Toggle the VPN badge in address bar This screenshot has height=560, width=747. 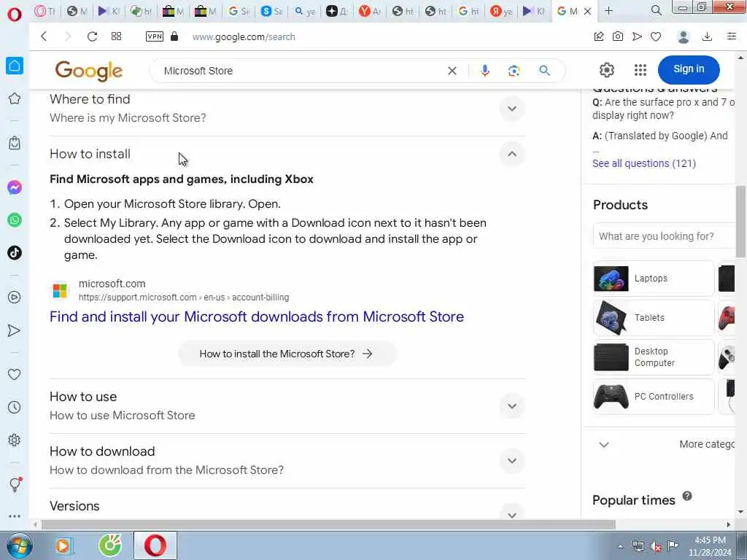coord(155,36)
